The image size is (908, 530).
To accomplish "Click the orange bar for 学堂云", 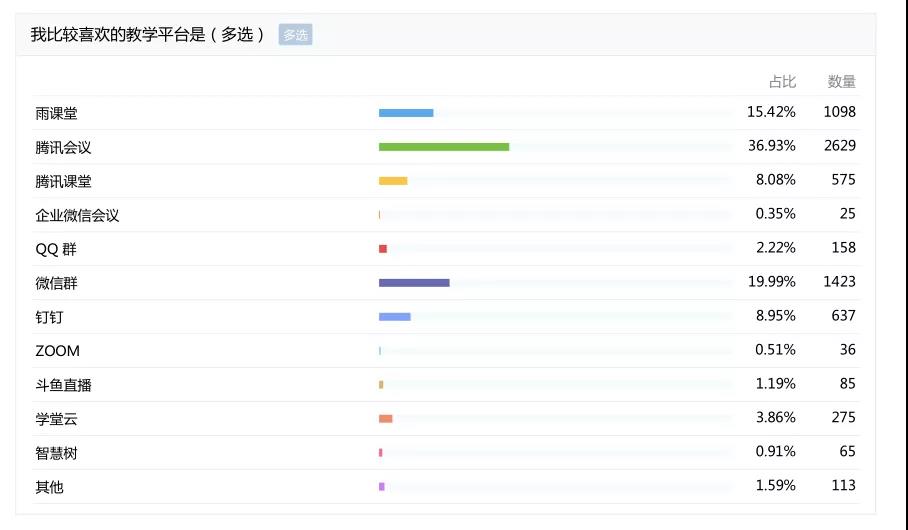I will coord(386,419).
